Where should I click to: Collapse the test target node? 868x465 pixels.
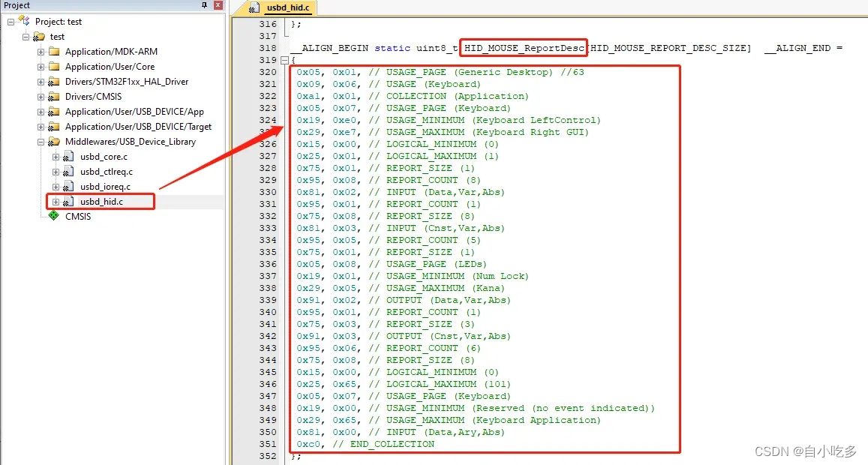tap(26, 37)
